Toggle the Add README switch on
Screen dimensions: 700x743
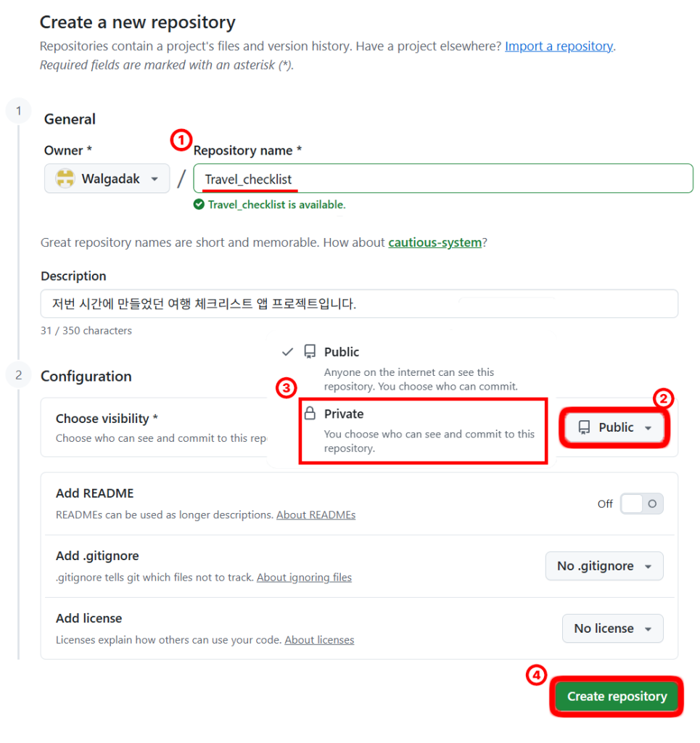pos(642,504)
